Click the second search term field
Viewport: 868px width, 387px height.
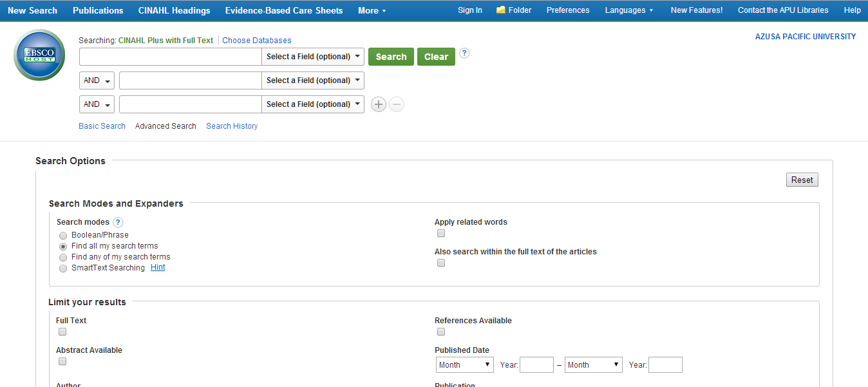[x=191, y=80]
